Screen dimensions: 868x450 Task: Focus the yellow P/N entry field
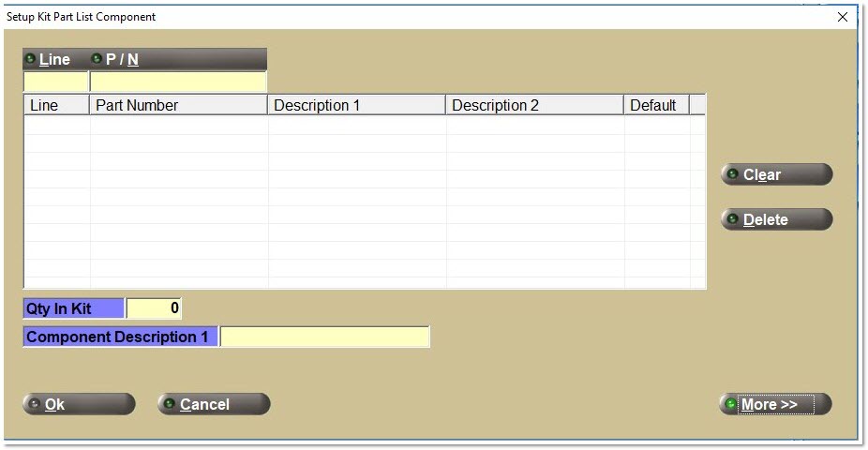(x=178, y=82)
